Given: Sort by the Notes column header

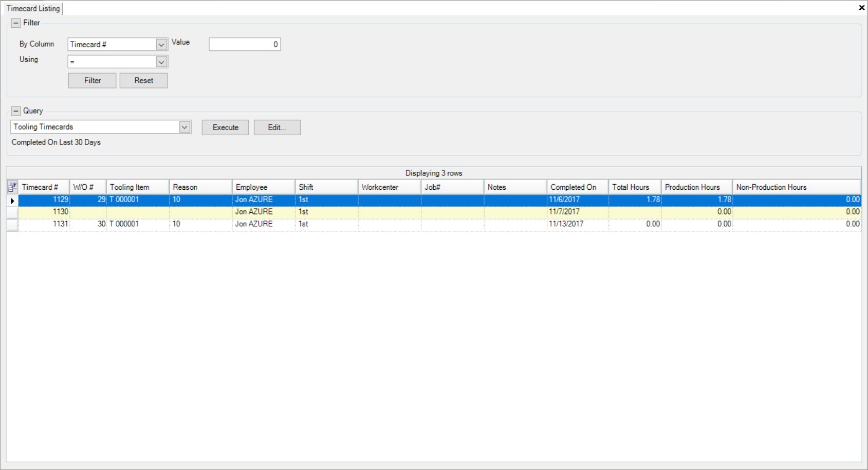Looking at the screenshot, I should click(x=515, y=187).
